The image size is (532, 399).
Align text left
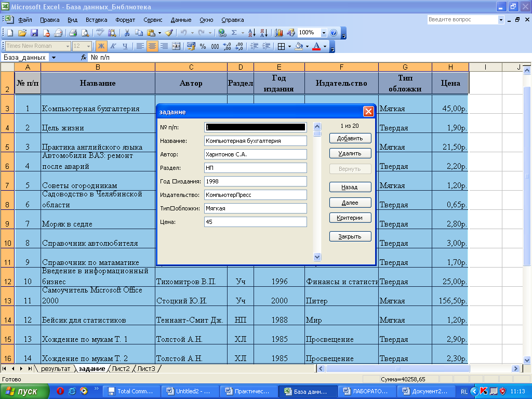[x=140, y=46]
